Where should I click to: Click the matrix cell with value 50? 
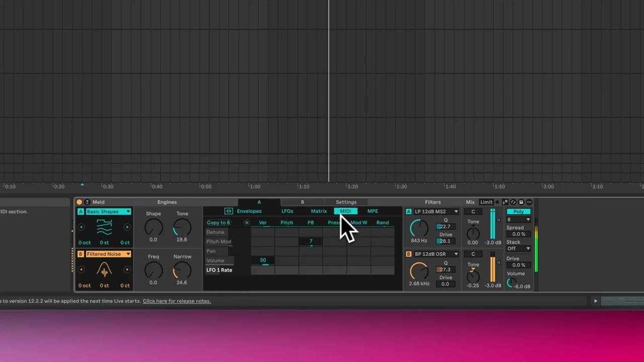[x=263, y=260]
